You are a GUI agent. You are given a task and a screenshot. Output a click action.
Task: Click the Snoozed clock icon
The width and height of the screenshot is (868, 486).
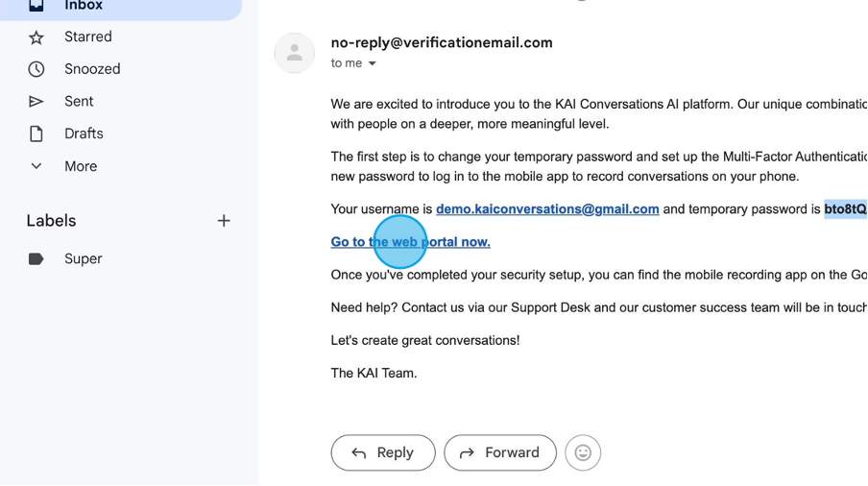point(36,69)
